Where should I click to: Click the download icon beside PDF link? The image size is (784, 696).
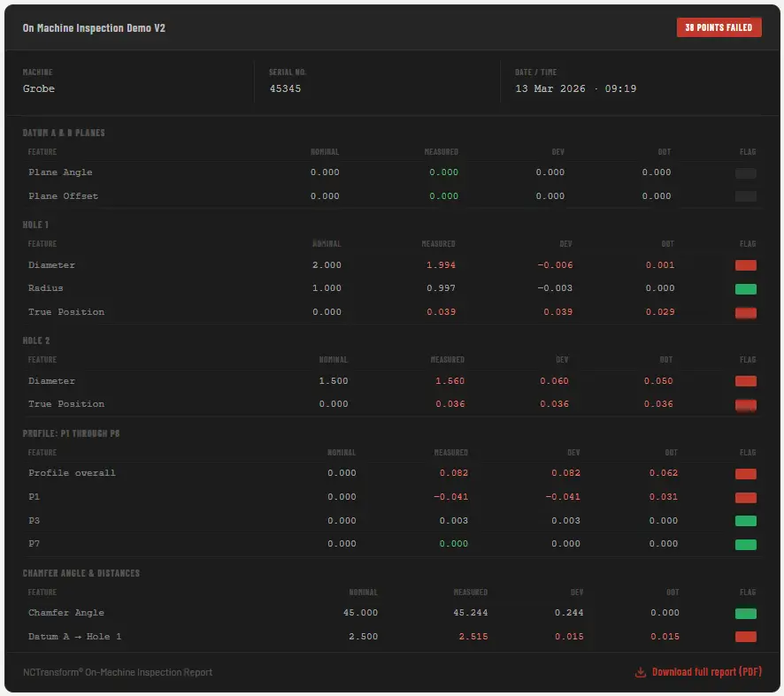point(641,672)
